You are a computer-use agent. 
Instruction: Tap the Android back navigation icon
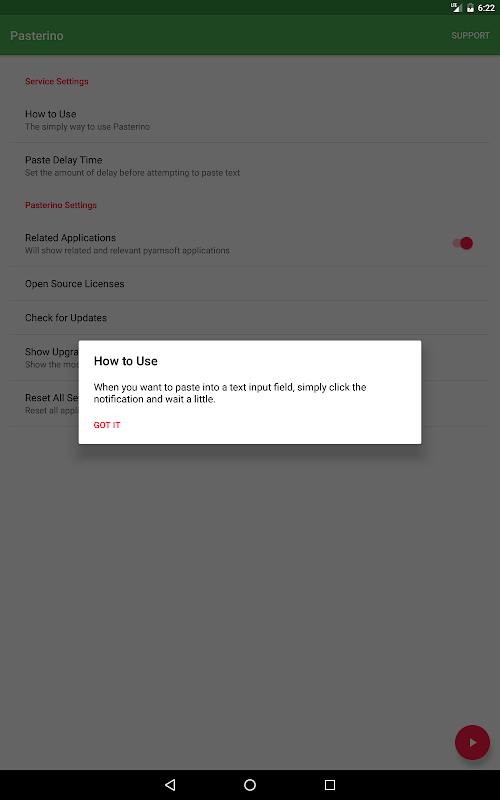point(170,785)
